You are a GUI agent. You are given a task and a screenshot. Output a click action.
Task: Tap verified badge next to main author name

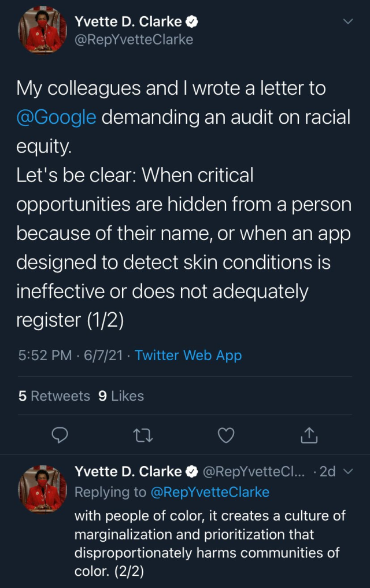click(193, 23)
